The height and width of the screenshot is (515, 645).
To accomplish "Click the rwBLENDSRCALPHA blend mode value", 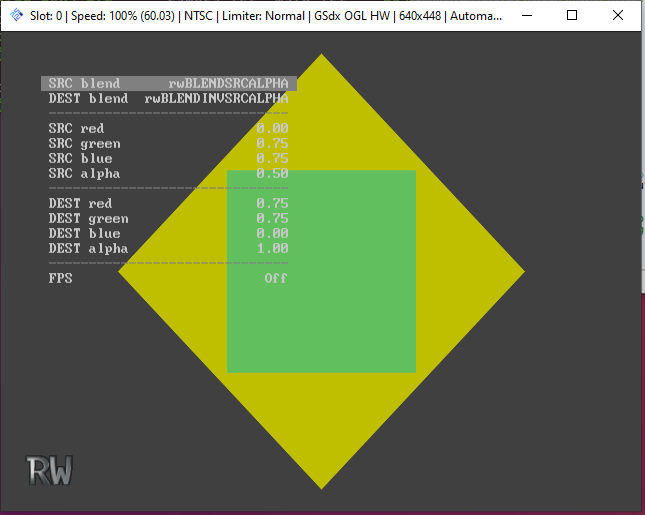I will point(228,84).
